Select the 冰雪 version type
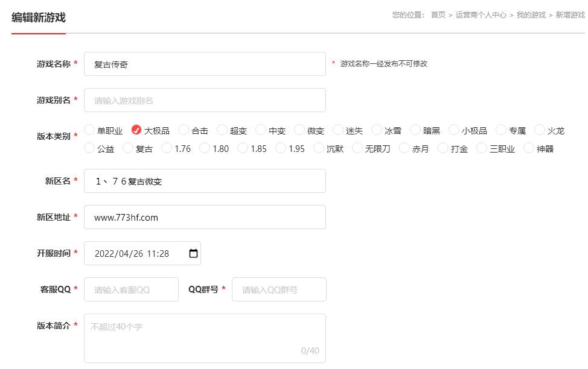588x369 pixels. tap(376, 129)
